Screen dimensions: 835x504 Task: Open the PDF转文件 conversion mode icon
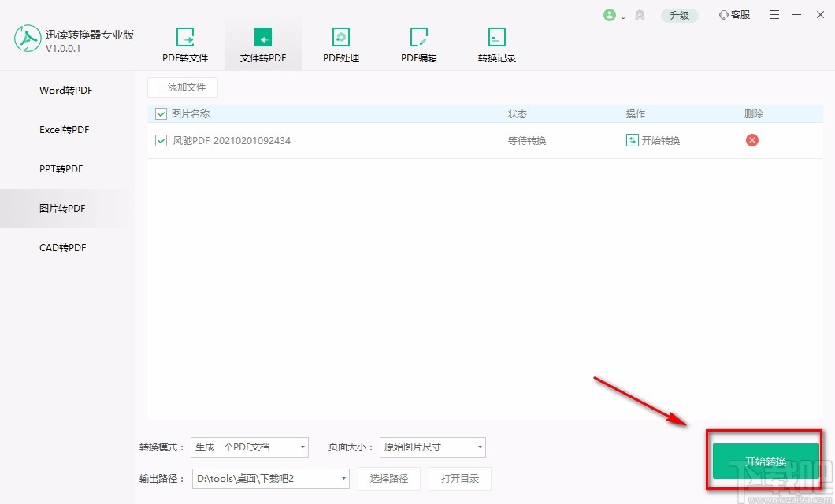click(185, 36)
